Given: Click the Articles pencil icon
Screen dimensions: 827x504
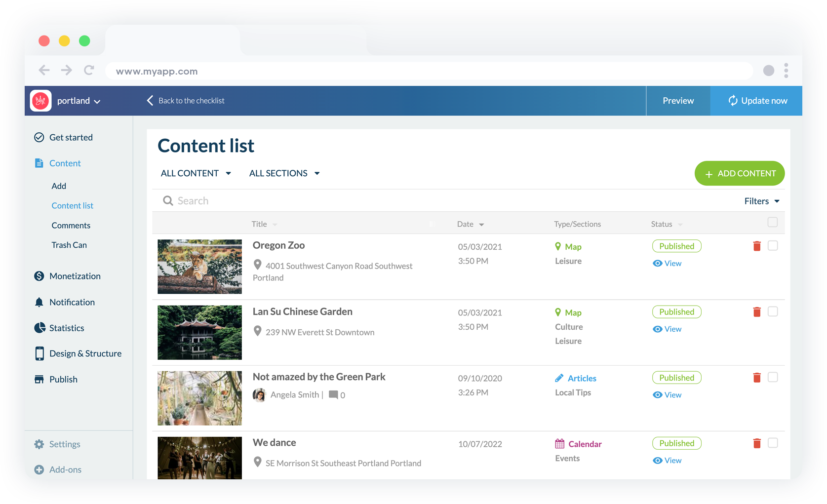Looking at the screenshot, I should pos(559,378).
